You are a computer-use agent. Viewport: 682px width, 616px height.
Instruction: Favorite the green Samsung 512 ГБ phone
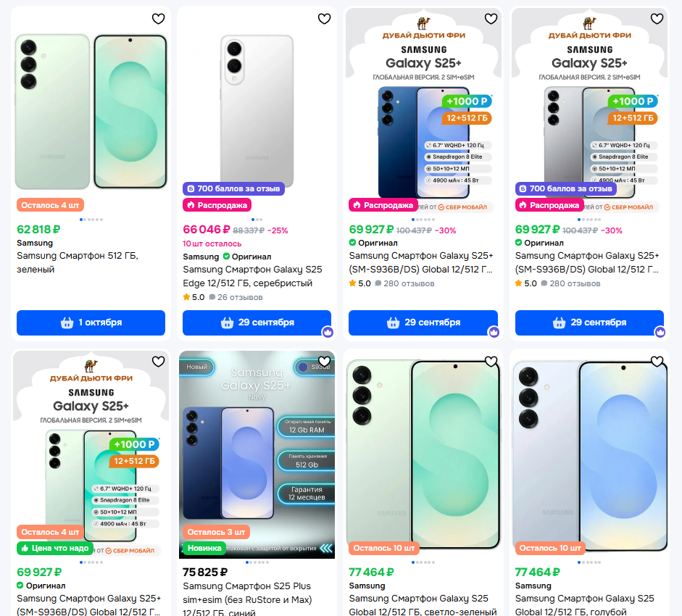coord(158,19)
